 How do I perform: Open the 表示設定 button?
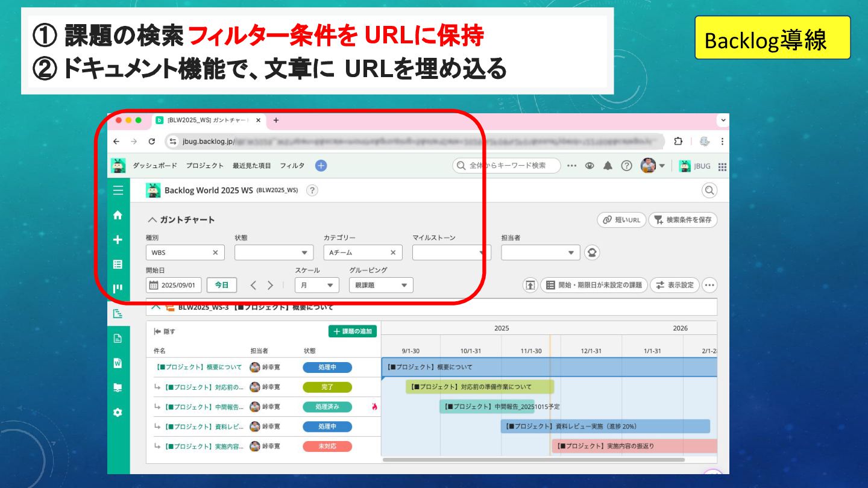click(675, 285)
